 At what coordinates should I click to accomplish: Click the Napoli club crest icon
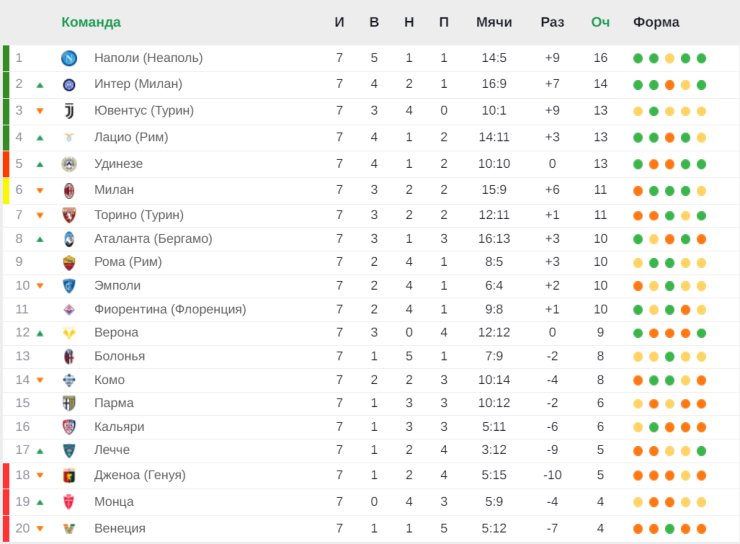pyautogui.click(x=69, y=58)
